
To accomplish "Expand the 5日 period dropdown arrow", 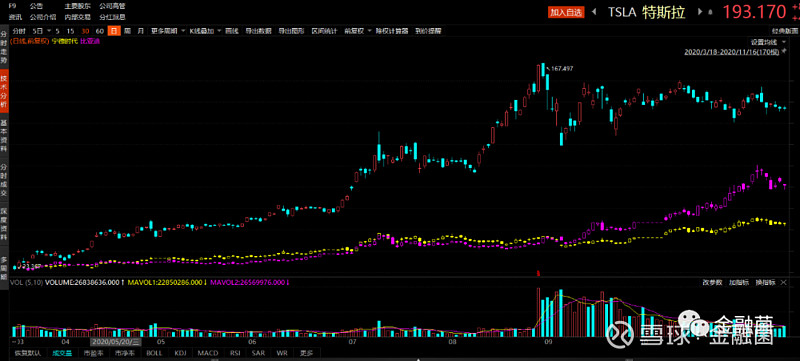I will (x=49, y=31).
